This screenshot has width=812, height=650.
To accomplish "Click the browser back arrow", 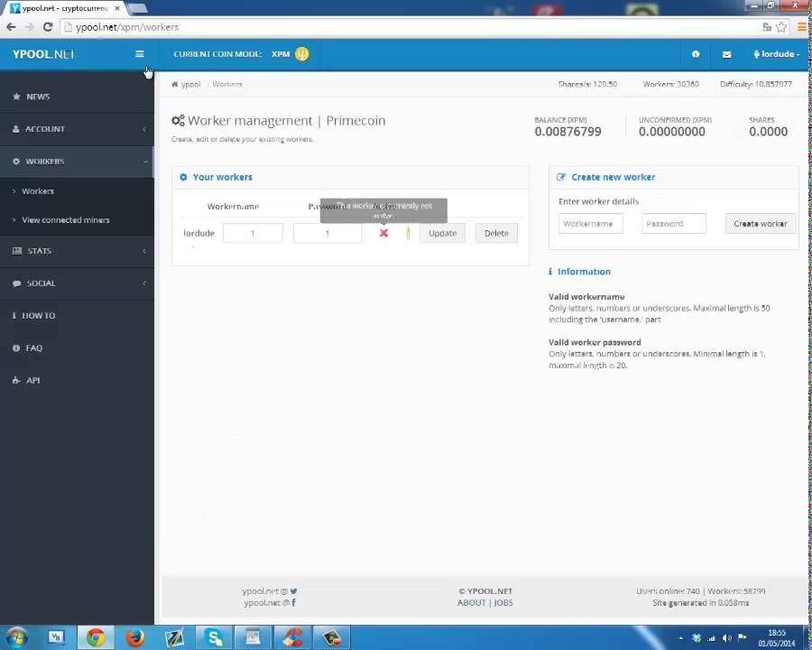I will tap(12, 27).
